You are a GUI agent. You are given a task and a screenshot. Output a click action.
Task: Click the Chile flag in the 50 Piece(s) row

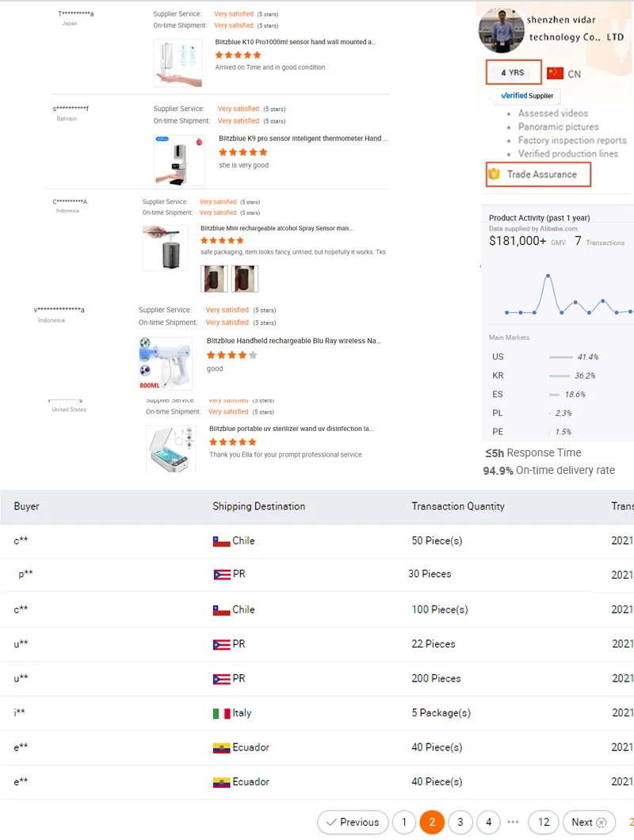point(221,541)
